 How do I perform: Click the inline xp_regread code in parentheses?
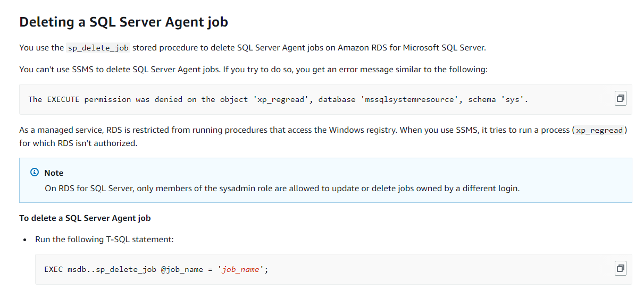point(599,130)
